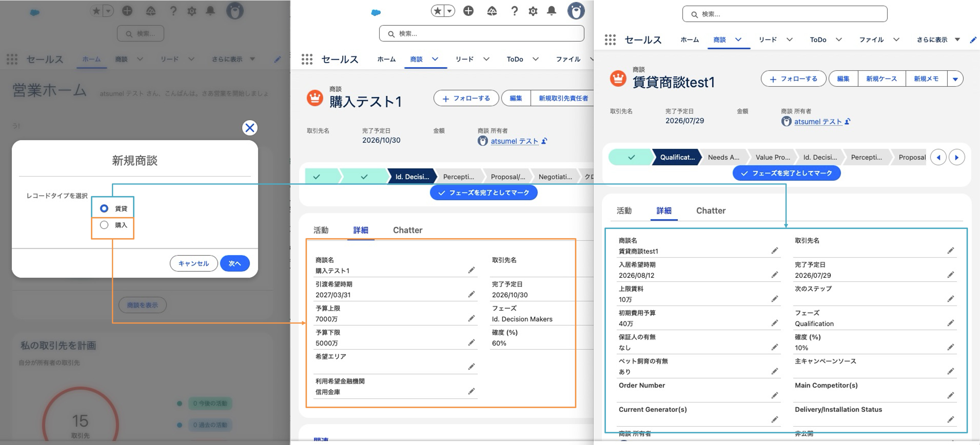Image resolution: width=980 pixels, height=445 pixels.
Task: Switch to 活動 tab in middle window
Action: click(x=321, y=230)
